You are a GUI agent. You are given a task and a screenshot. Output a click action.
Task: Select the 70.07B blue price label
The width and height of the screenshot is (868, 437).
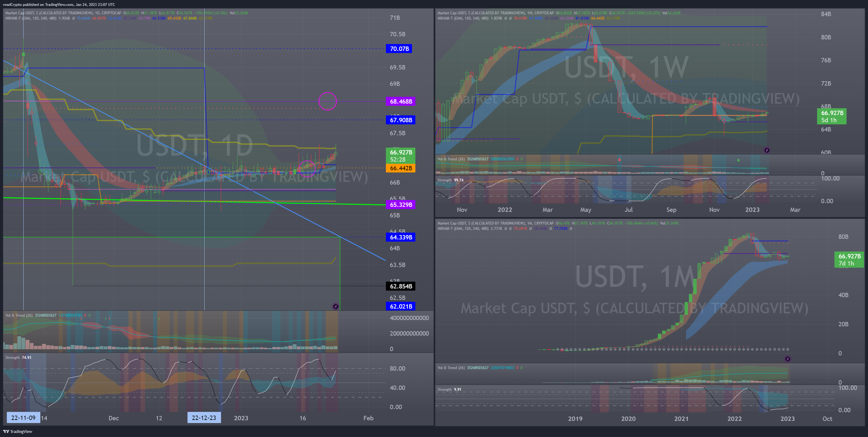point(399,49)
